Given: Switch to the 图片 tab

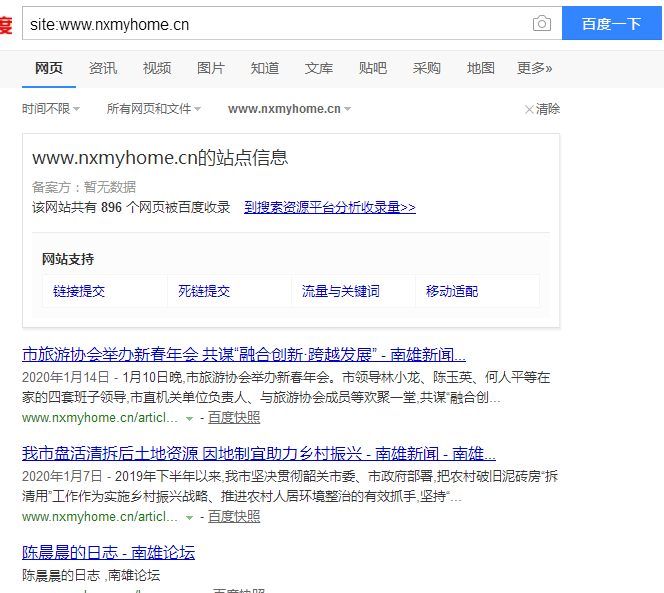Looking at the screenshot, I should click(x=211, y=68).
